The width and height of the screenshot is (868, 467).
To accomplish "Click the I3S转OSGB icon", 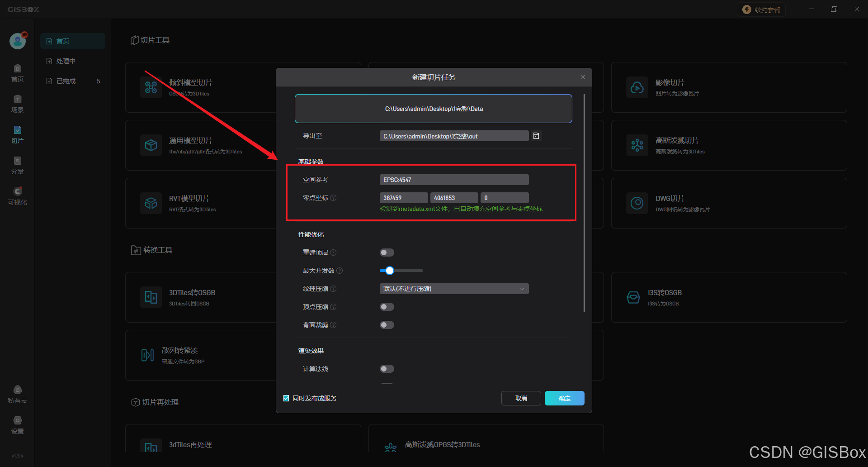I will click(633, 297).
